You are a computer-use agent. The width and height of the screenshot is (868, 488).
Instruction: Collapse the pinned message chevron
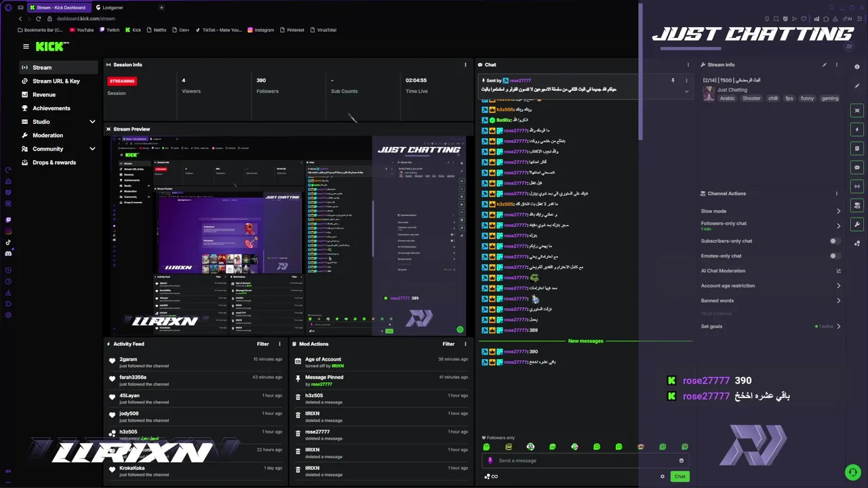pos(686,91)
